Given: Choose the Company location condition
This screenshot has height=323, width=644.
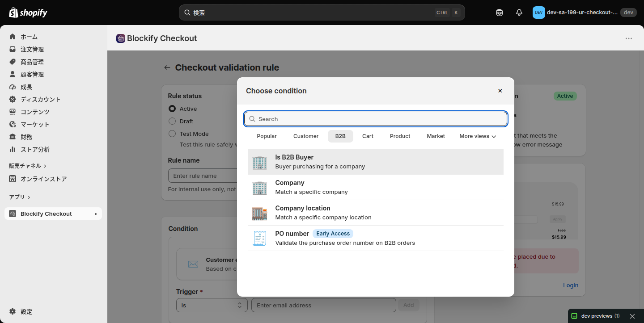Looking at the screenshot, I should click(x=376, y=213).
